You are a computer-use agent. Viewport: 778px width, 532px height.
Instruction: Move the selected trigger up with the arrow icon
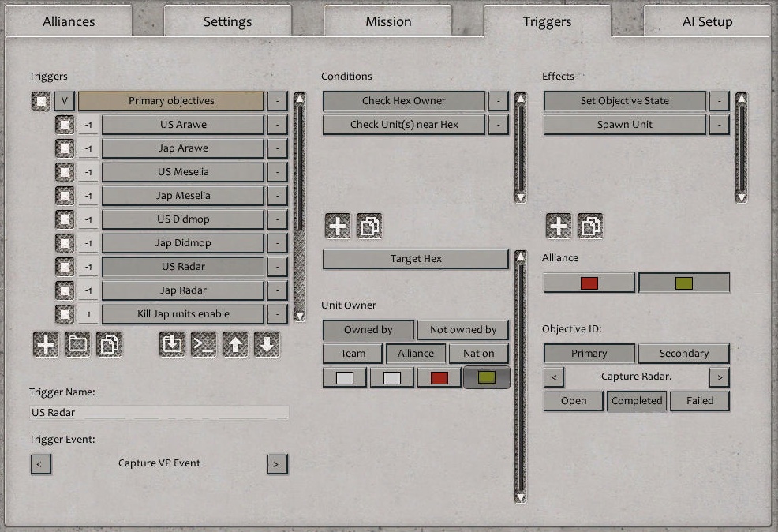coord(235,345)
